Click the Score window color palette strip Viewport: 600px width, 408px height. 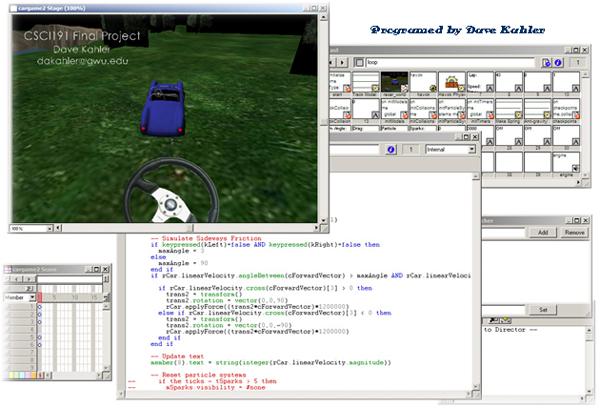21,375
